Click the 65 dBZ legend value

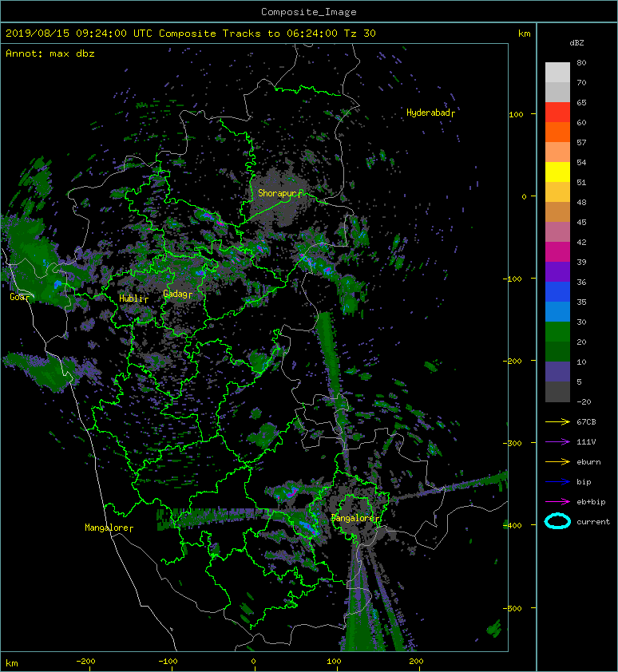click(581, 103)
